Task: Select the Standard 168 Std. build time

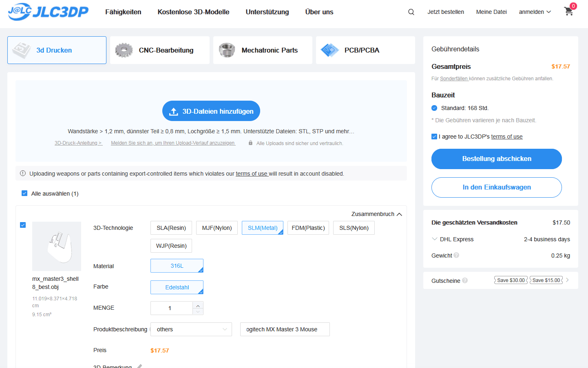Action: (x=434, y=108)
